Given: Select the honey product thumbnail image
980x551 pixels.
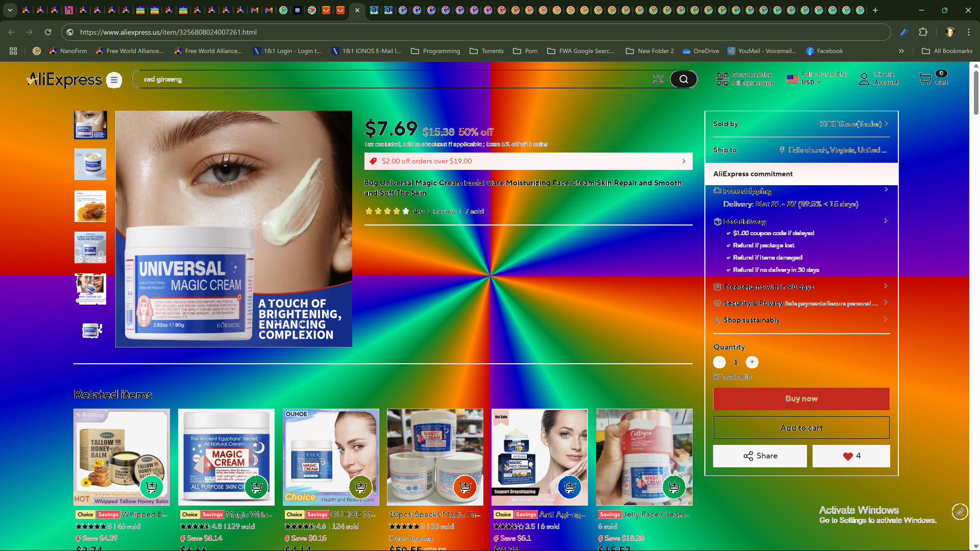Looking at the screenshot, I should (90, 206).
